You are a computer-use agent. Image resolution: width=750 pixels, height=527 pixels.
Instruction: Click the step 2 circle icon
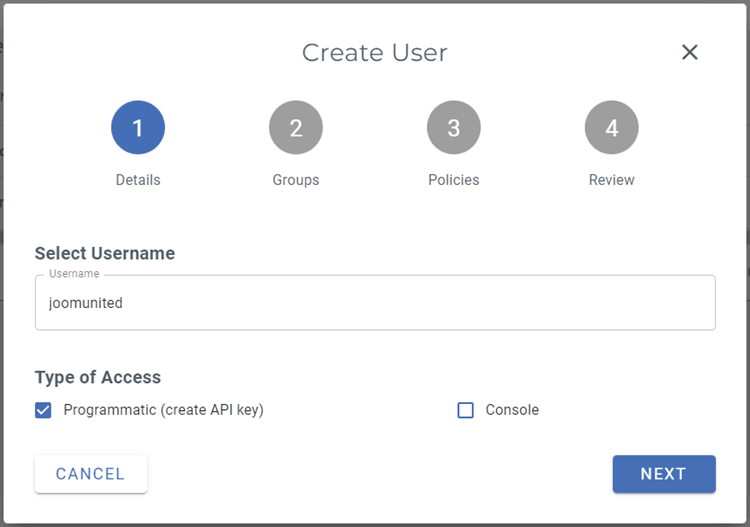pos(296,128)
